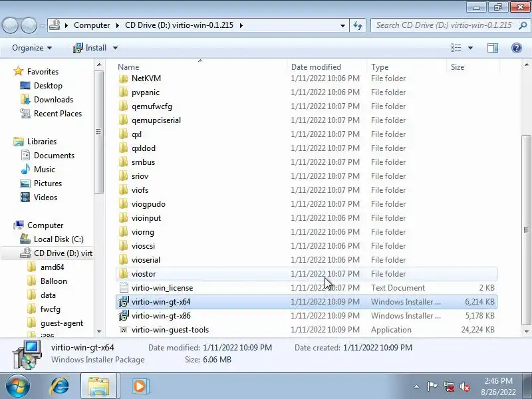Sort by Date modified column header
The width and height of the screenshot is (532, 399).
[x=327, y=67]
